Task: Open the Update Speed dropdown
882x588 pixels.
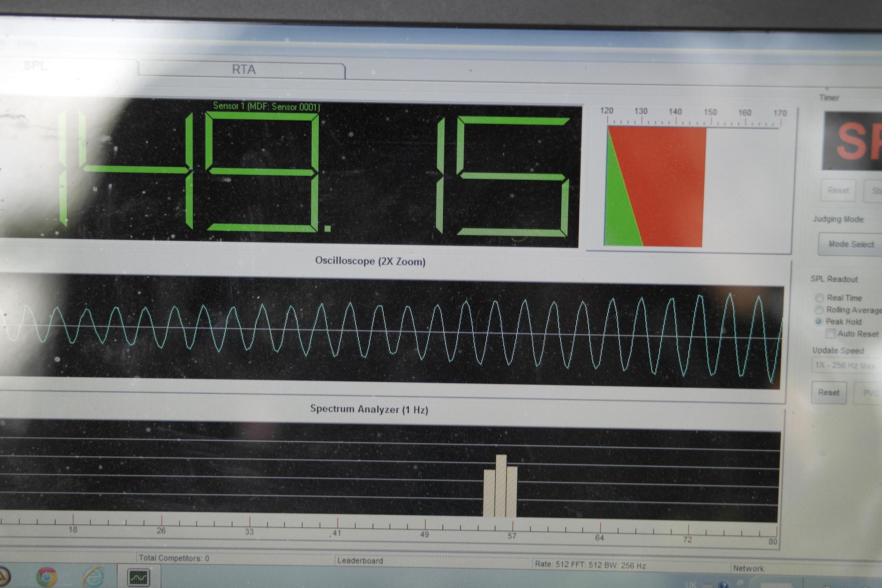Action: (846, 365)
